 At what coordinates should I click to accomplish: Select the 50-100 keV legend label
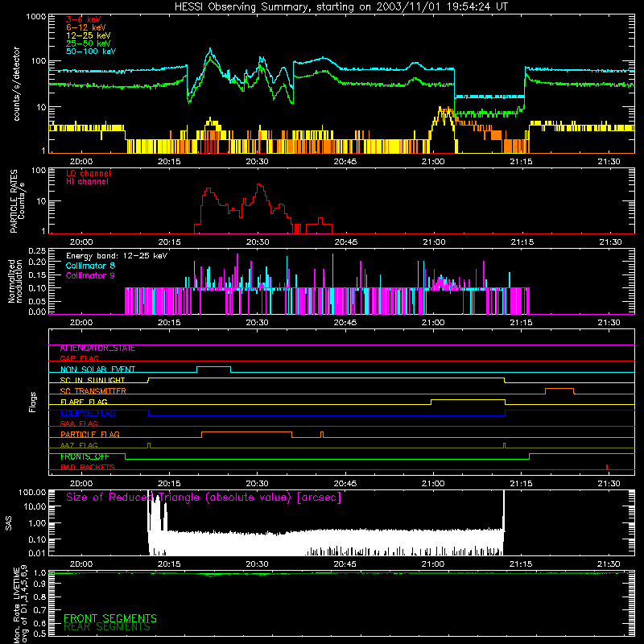click(91, 52)
